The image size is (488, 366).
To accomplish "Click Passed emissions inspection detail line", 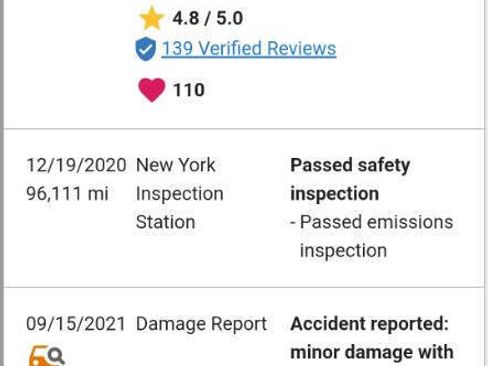I will pos(372,236).
